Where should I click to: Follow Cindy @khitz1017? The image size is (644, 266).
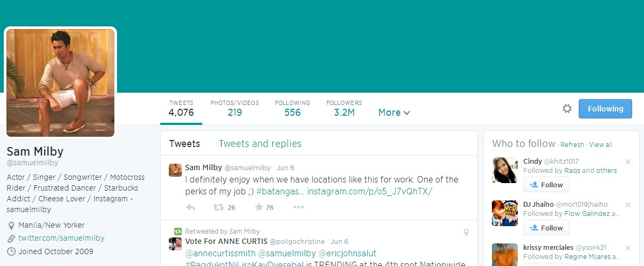click(x=546, y=185)
